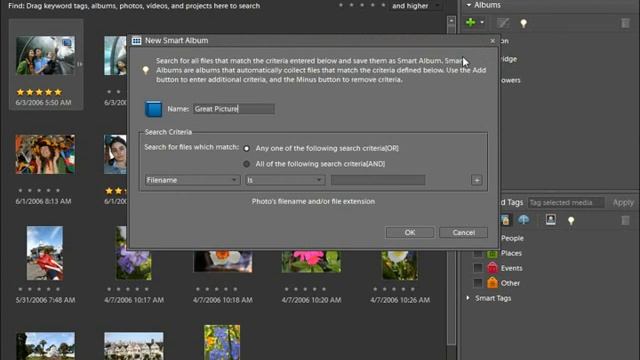Click the Edit album pencil icon
Screen dimensions: 640x360
tap(503, 23)
